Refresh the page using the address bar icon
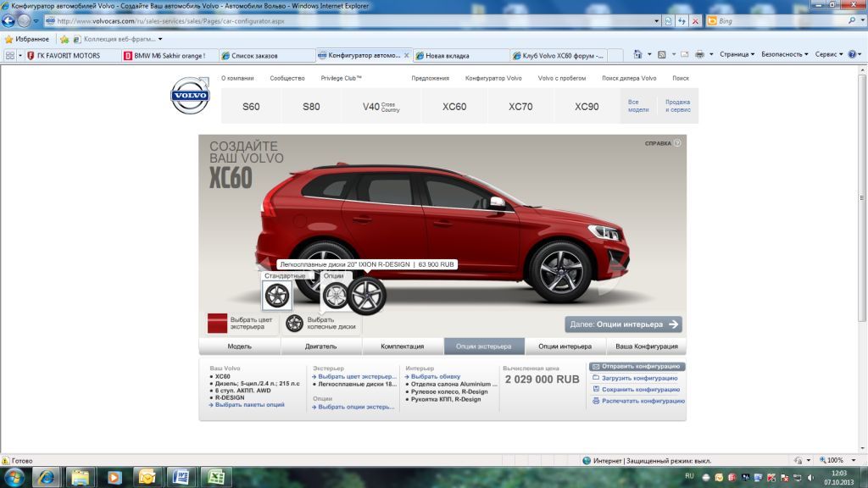The image size is (868, 488). click(x=682, y=21)
